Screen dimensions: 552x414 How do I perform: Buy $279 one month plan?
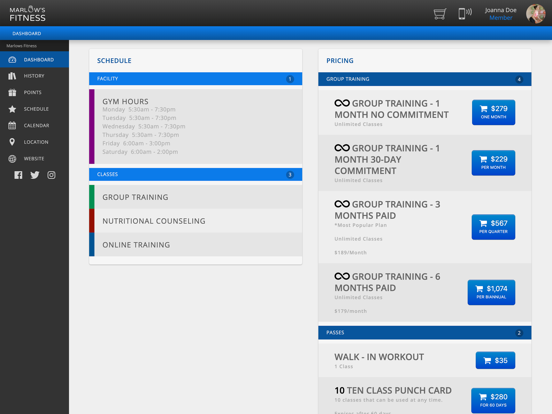(x=493, y=112)
